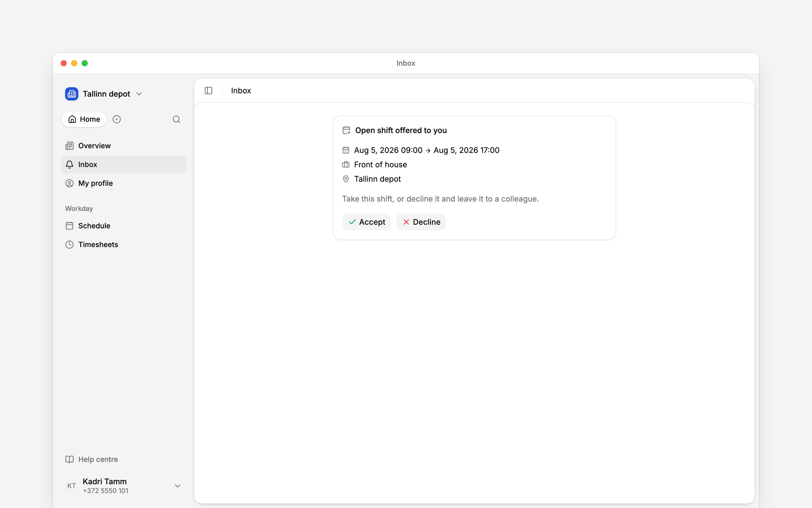812x508 pixels.
Task: Open search with the magnifier icon
Action: (x=177, y=119)
